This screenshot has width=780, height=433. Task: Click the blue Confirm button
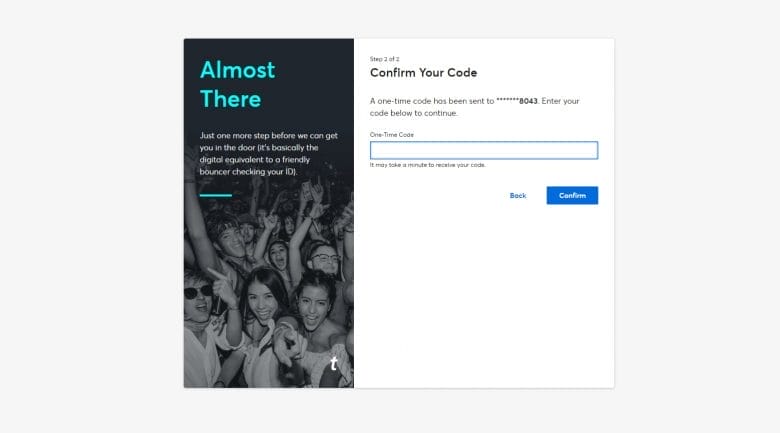[x=572, y=196]
